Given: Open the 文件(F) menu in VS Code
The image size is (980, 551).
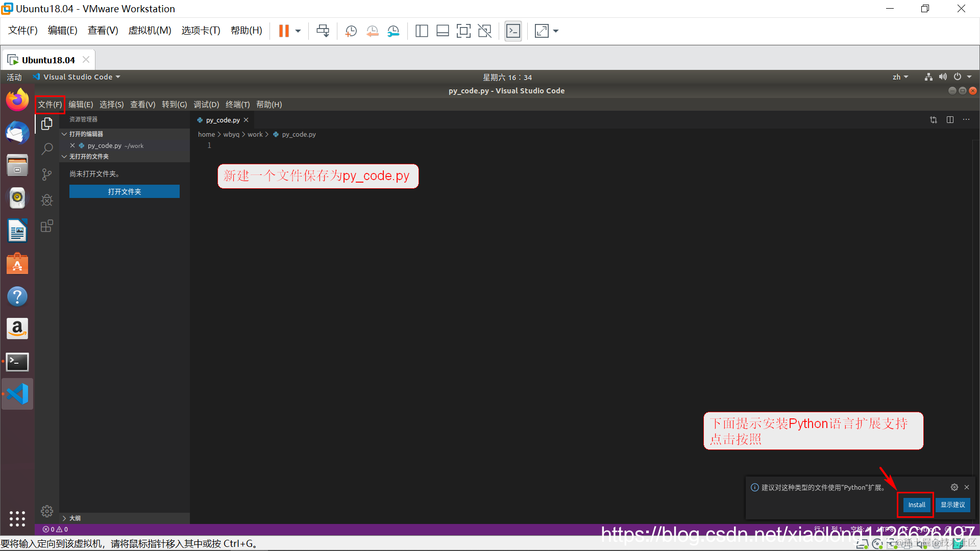Looking at the screenshot, I should click(x=50, y=105).
